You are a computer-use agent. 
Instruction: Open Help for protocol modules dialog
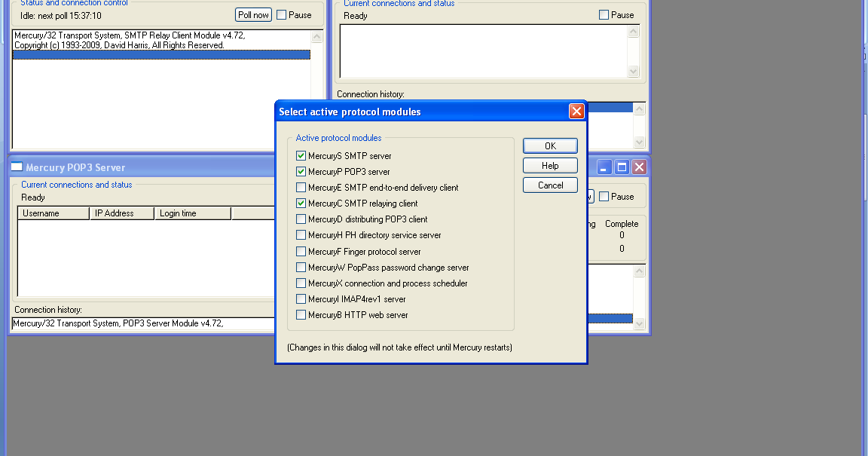coord(550,166)
